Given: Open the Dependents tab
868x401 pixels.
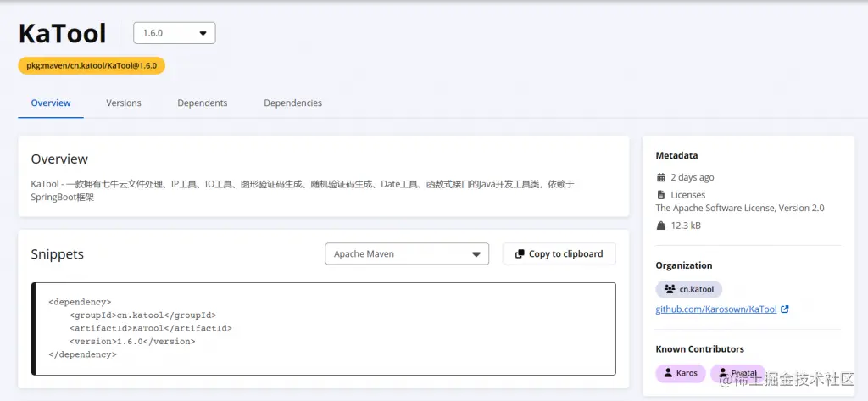Looking at the screenshot, I should point(202,103).
